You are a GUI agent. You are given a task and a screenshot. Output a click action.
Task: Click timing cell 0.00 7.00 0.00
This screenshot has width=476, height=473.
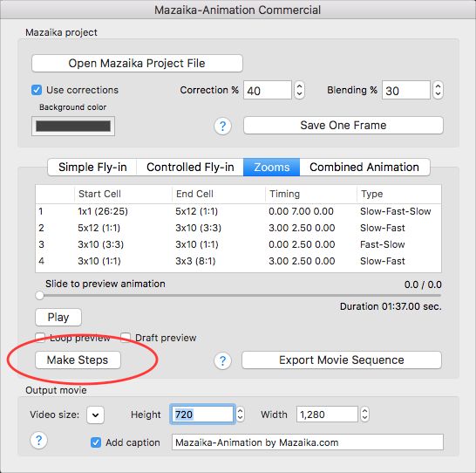(301, 211)
